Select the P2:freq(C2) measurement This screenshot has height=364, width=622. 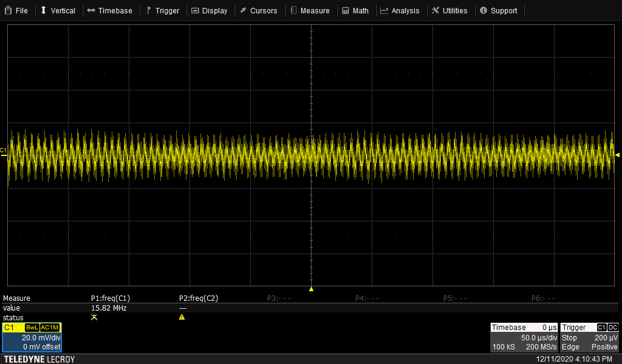point(199,298)
